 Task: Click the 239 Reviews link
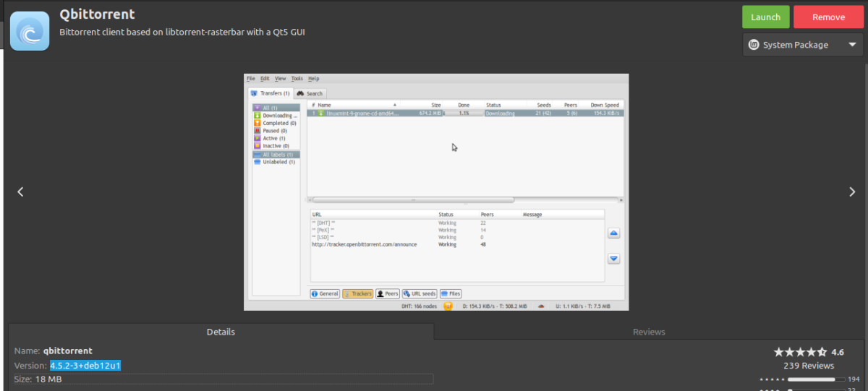pyautogui.click(x=809, y=366)
